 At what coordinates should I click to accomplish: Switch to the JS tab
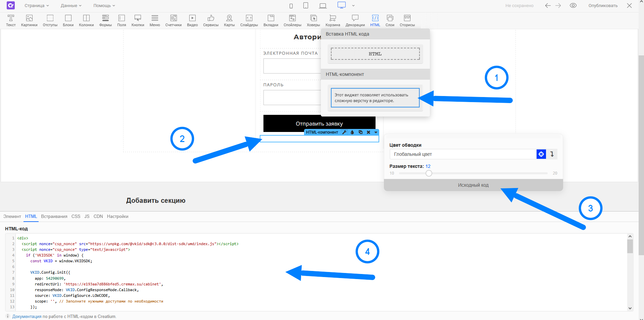pos(87,217)
